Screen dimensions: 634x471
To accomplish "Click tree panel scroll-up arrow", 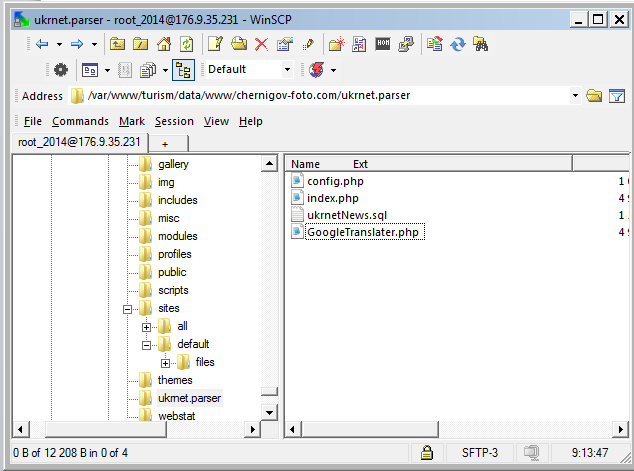I will (269, 164).
